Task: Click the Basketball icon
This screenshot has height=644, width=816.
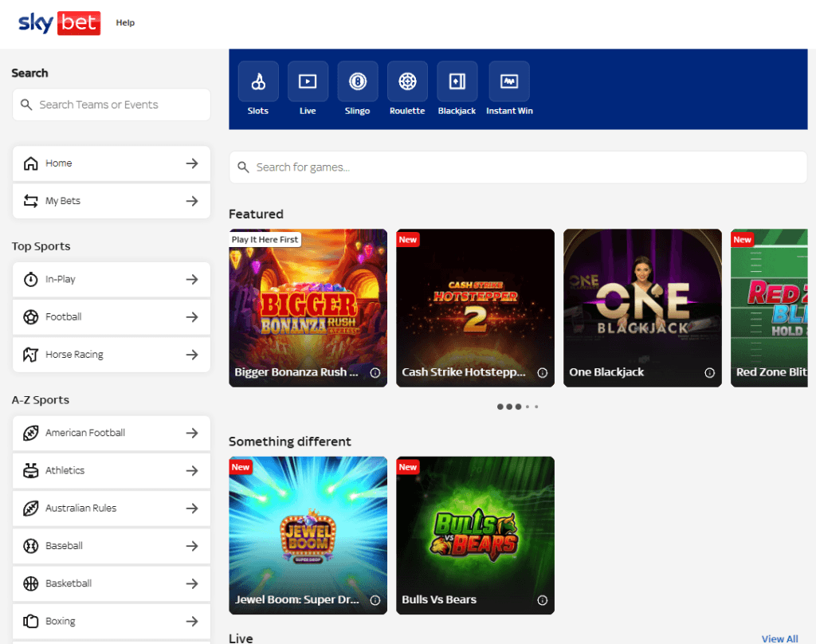Action: [x=31, y=583]
